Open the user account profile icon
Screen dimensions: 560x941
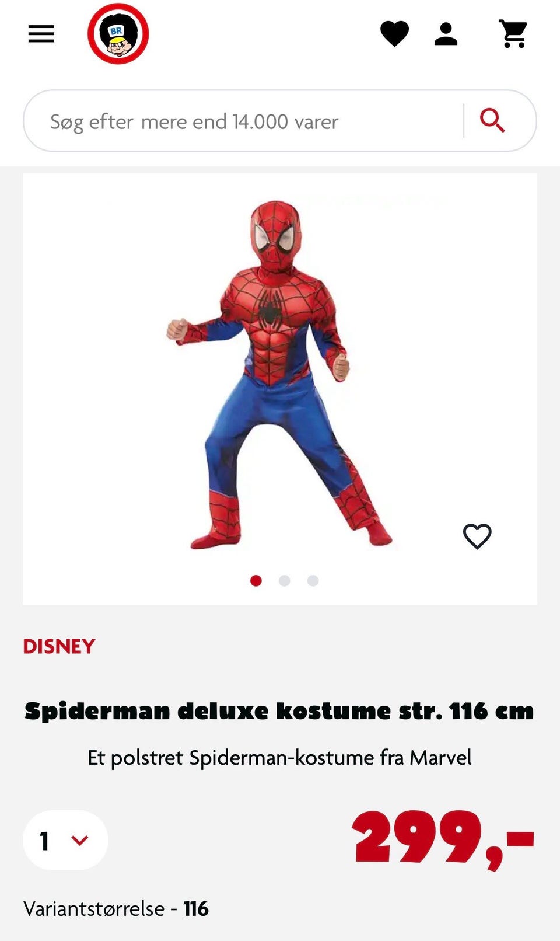click(446, 34)
